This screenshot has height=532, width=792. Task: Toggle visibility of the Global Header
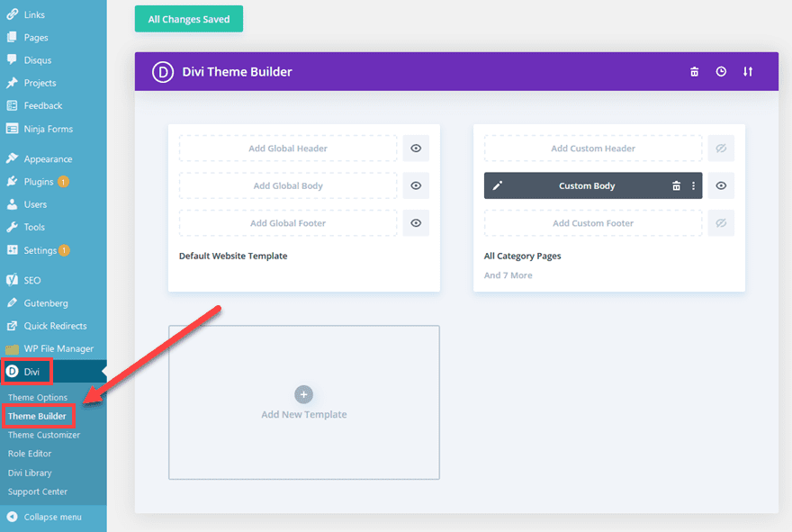click(415, 148)
